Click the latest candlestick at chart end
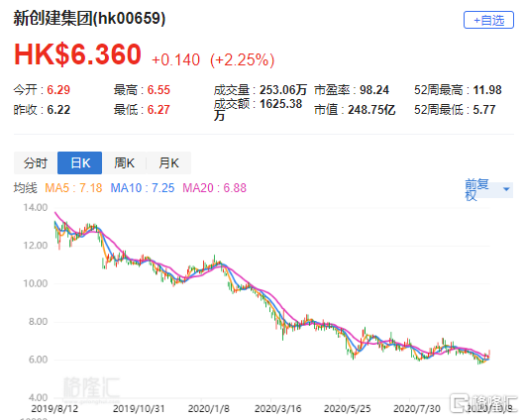The image size is (524, 420). point(489,355)
